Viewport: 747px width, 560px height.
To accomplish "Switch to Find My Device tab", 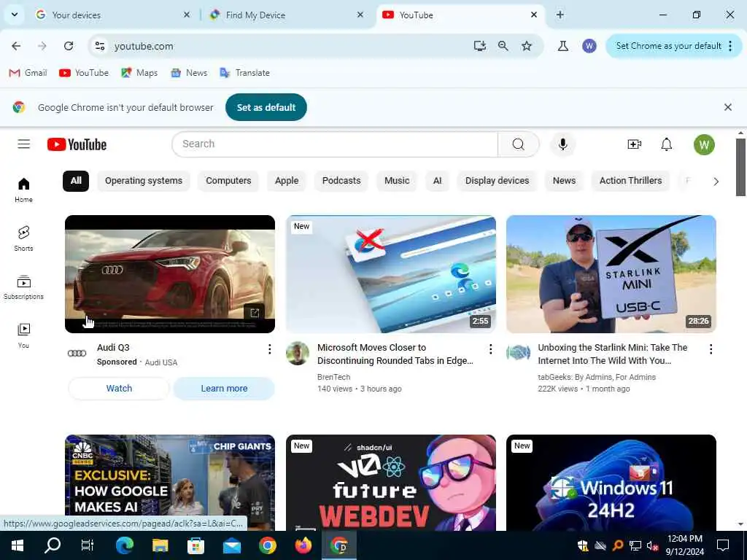I will click(x=286, y=15).
